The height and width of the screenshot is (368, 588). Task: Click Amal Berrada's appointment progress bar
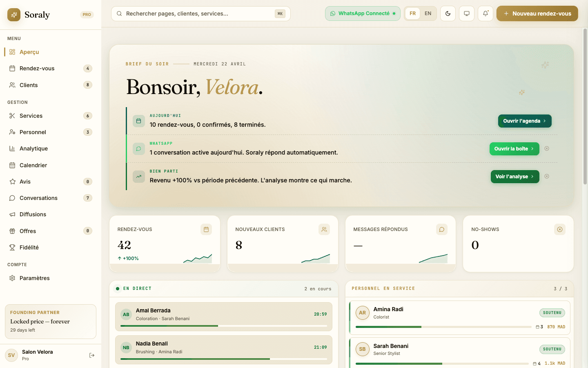click(x=223, y=326)
